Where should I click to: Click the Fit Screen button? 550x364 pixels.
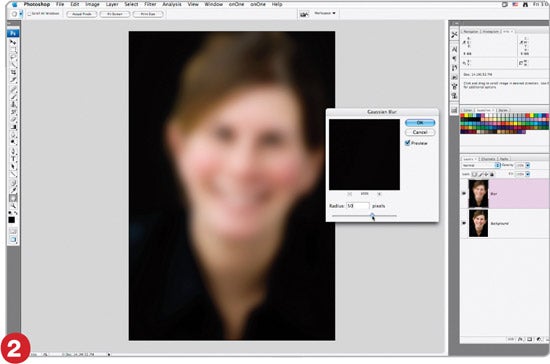pos(115,14)
